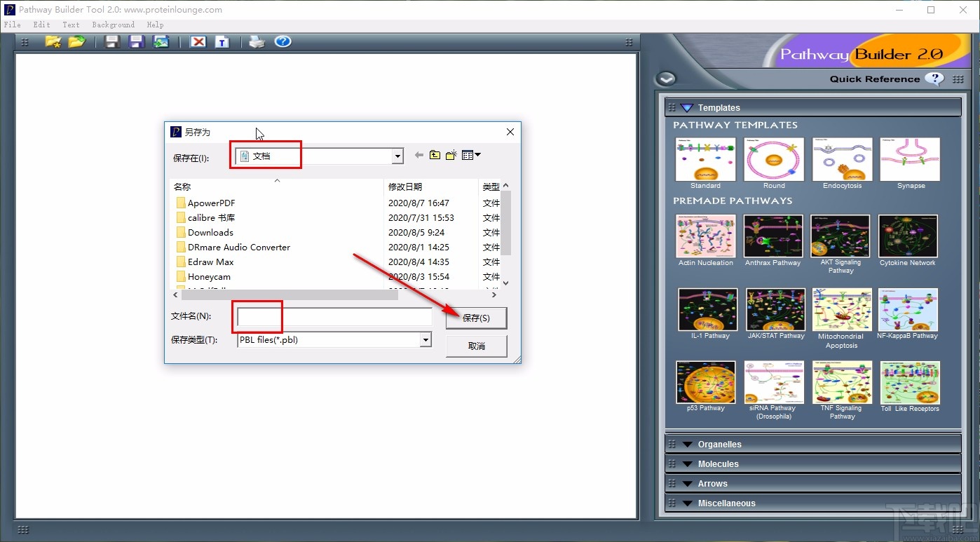
Task: Click the gray Save floppy disk icon
Action: (x=112, y=42)
